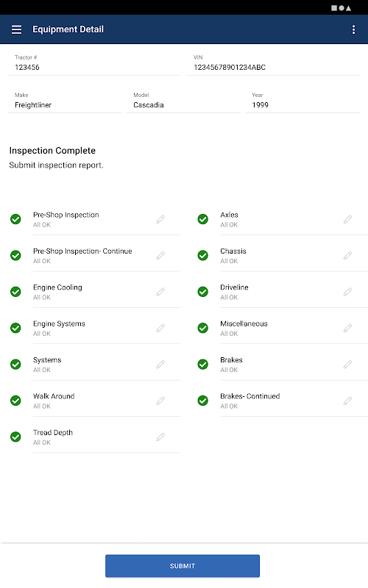Edit the Brakes- Continued pencil icon
This screenshot has height=588, width=368.
pos(347,401)
